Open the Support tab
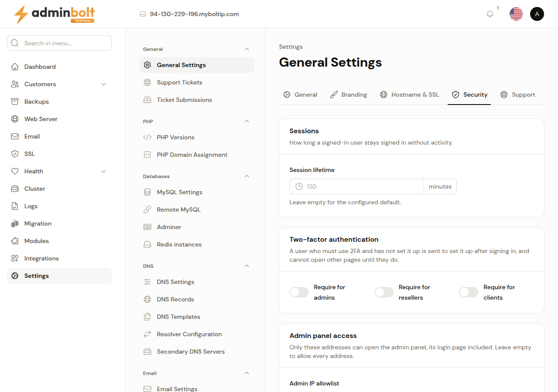 tap(517, 95)
